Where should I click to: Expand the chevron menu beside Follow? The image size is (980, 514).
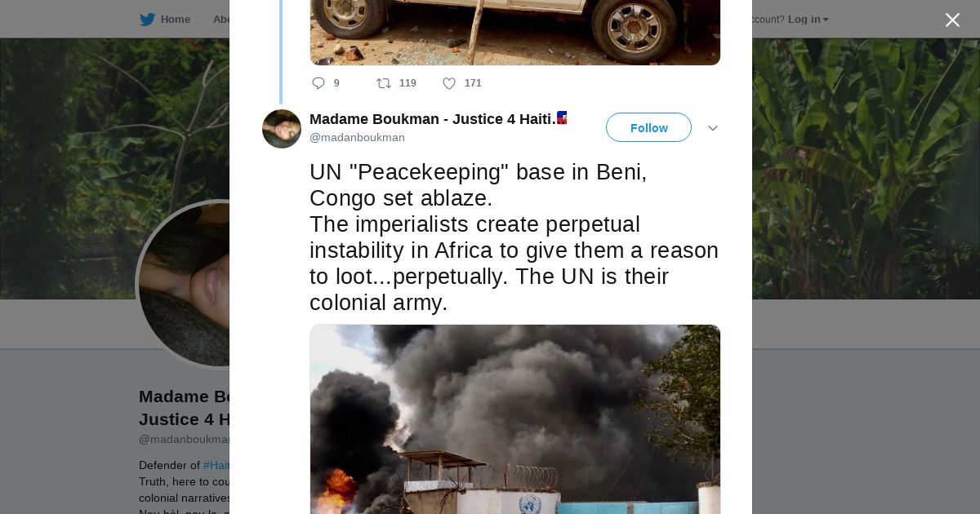[x=712, y=128]
